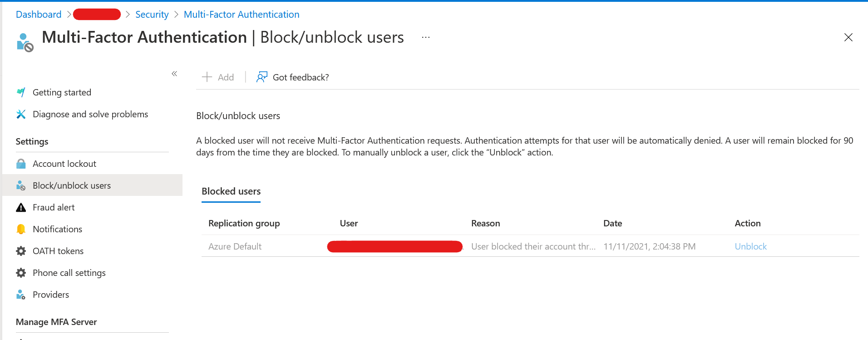Close the Multi-Factor Authentication blade
The width and height of the screenshot is (868, 340).
tap(848, 37)
